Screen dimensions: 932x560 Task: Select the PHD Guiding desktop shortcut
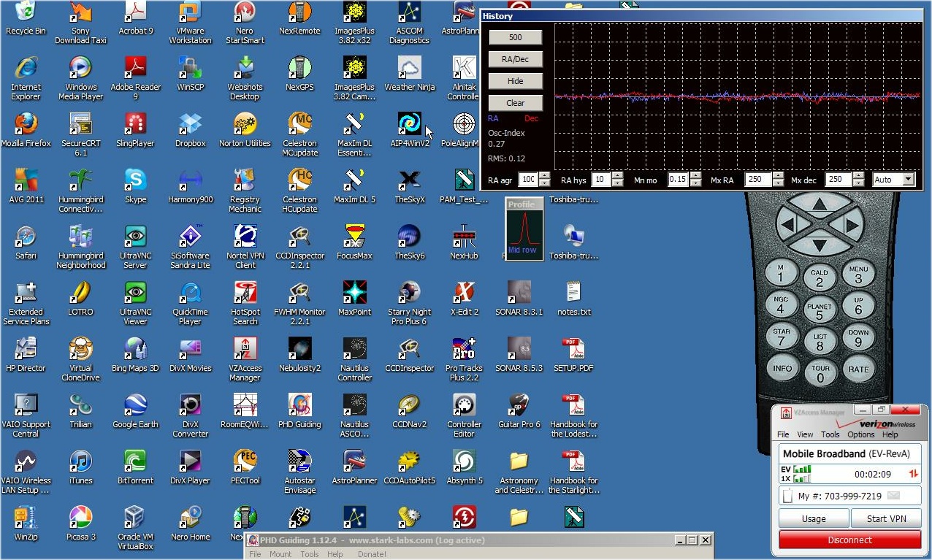pyautogui.click(x=299, y=411)
